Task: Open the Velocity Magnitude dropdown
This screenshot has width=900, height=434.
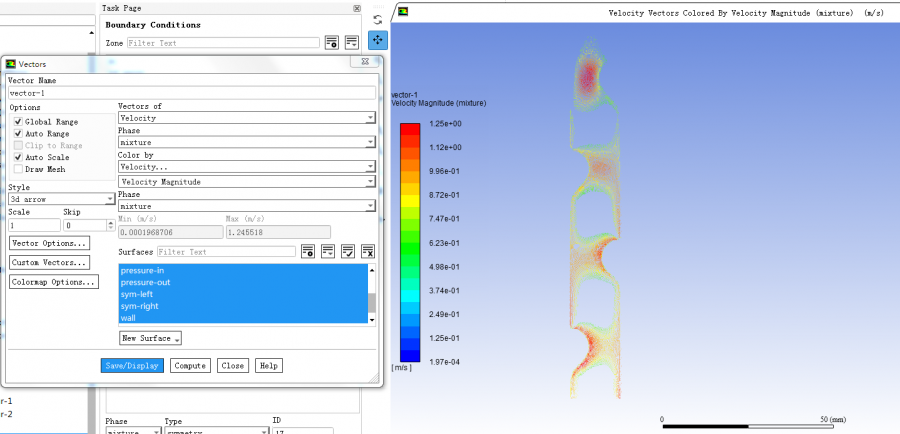Action: 246,182
